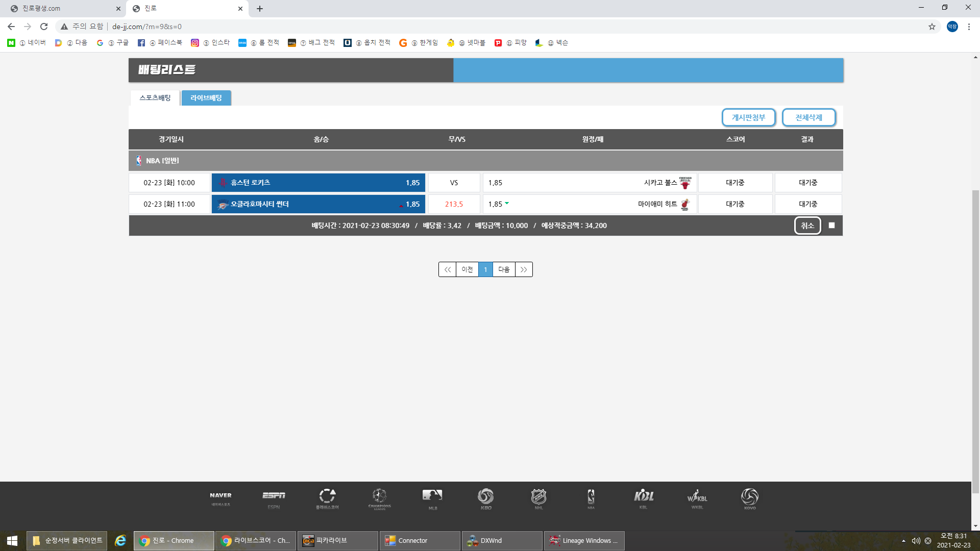Viewport: 980px width, 551px height.
Task: Click the 전체삭제 delete-all button
Action: pyautogui.click(x=808, y=117)
